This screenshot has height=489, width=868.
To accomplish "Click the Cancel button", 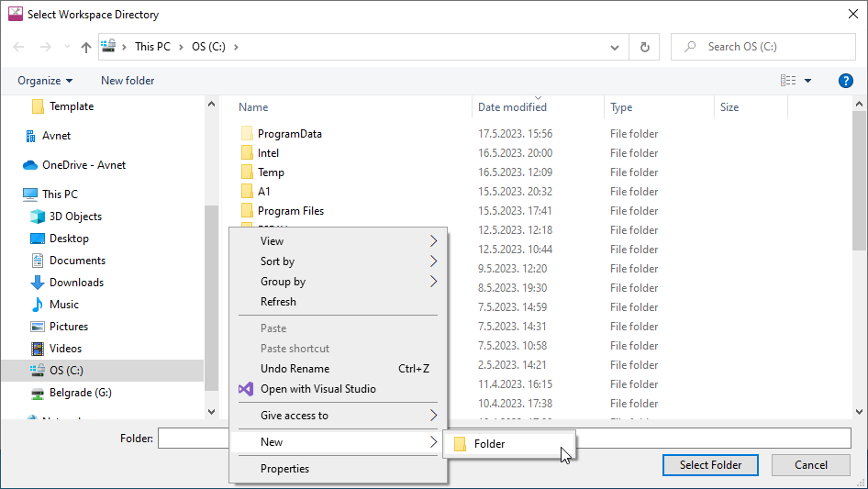I will click(x=810, y=465).
